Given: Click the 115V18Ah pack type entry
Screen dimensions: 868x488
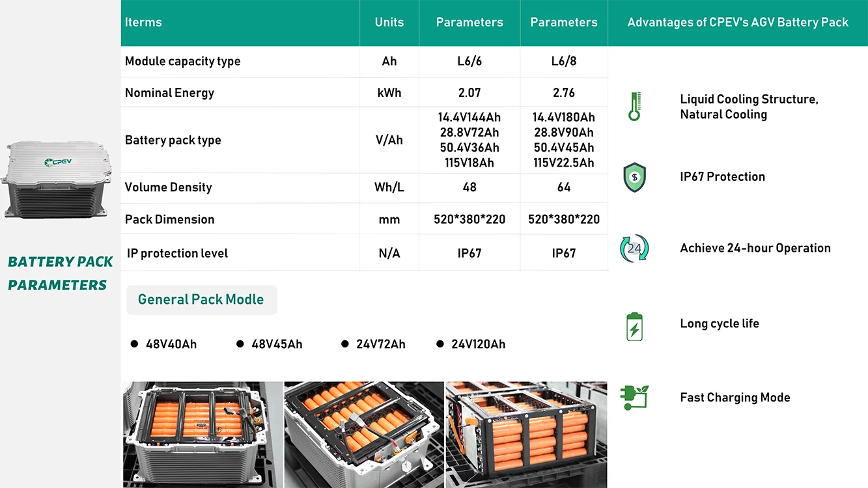Looking at the screenshot, I should point(469,163).
